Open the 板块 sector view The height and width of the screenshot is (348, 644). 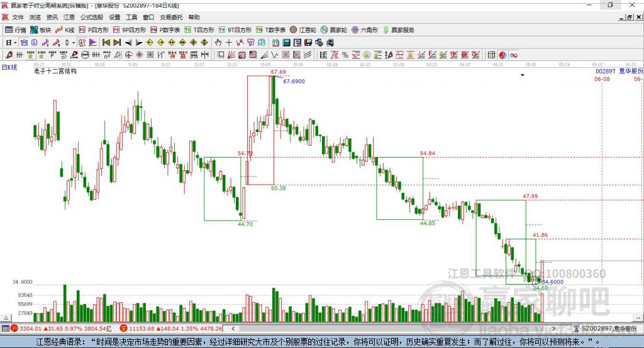click(x=40, y=30)
